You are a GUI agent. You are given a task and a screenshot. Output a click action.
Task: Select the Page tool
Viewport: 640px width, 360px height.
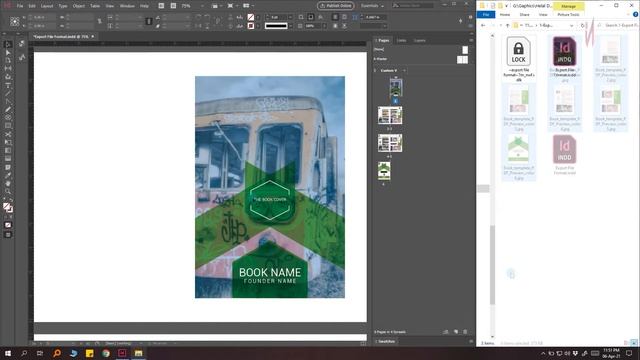[8, 60]
